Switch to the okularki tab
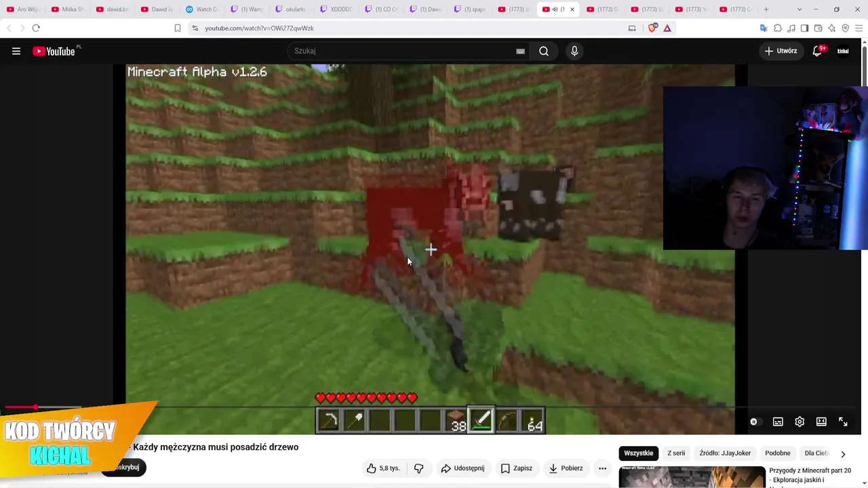 tap(291, 9)
